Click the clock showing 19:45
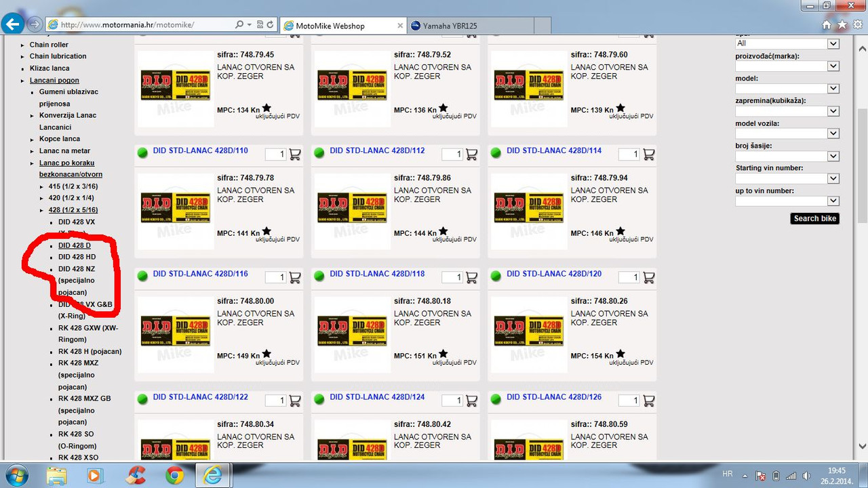Screen dimensions: 868x488 click(837, 470)
